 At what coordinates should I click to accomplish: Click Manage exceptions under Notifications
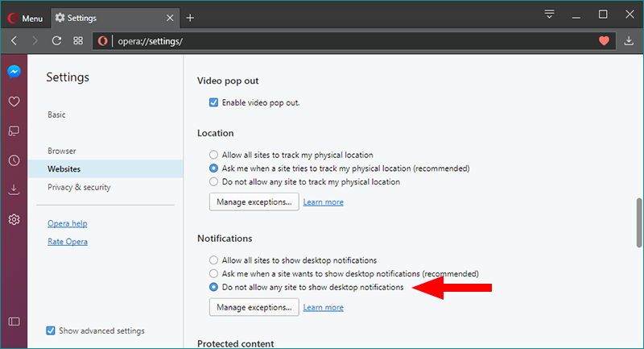[254, 307]
